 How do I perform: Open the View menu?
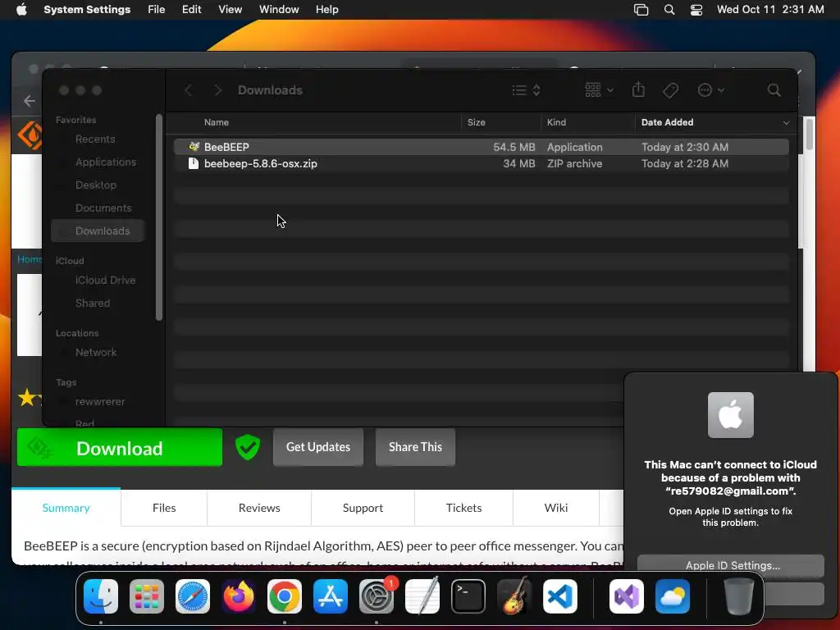click(x=231, y=10)
